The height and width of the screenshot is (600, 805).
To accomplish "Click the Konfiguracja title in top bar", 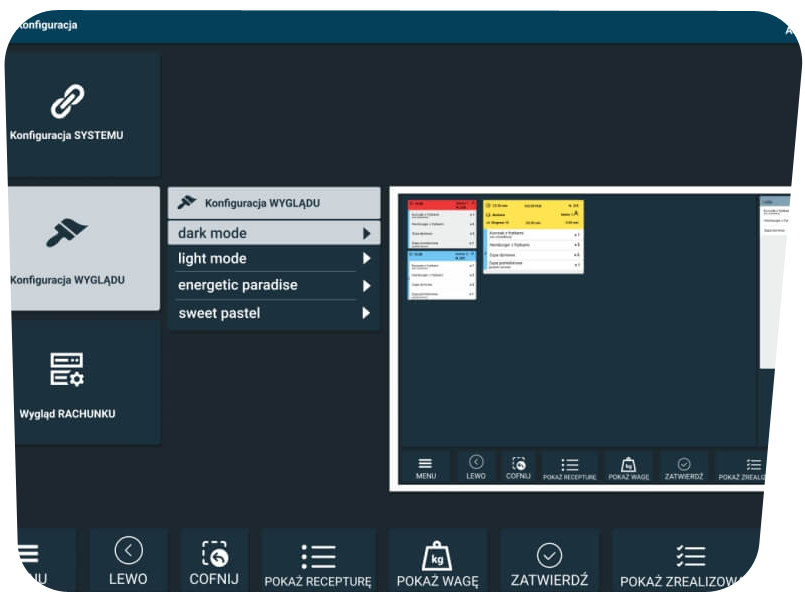I will [46, 25].
